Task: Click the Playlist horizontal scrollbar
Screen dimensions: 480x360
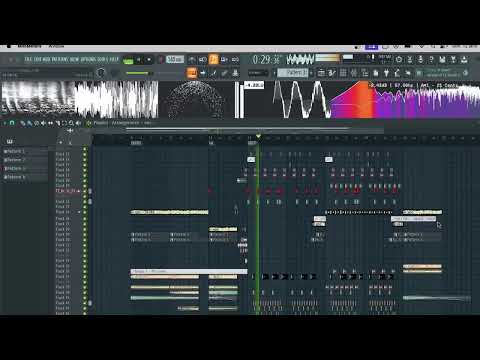Action: [x=238, y=128]
